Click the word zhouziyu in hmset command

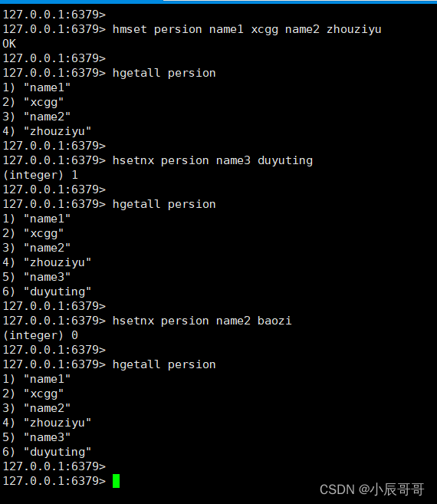click(354, 29)
